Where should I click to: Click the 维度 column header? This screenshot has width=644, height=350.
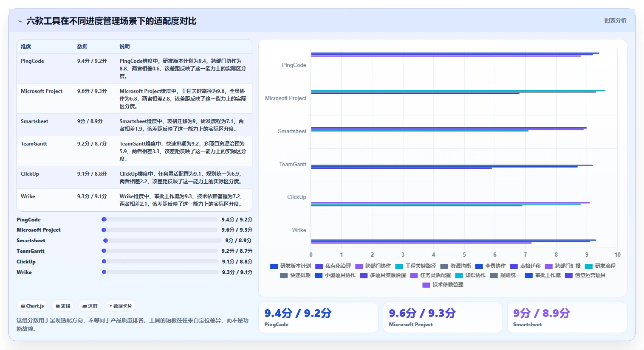pyautogui.click(x=26, y=47)
